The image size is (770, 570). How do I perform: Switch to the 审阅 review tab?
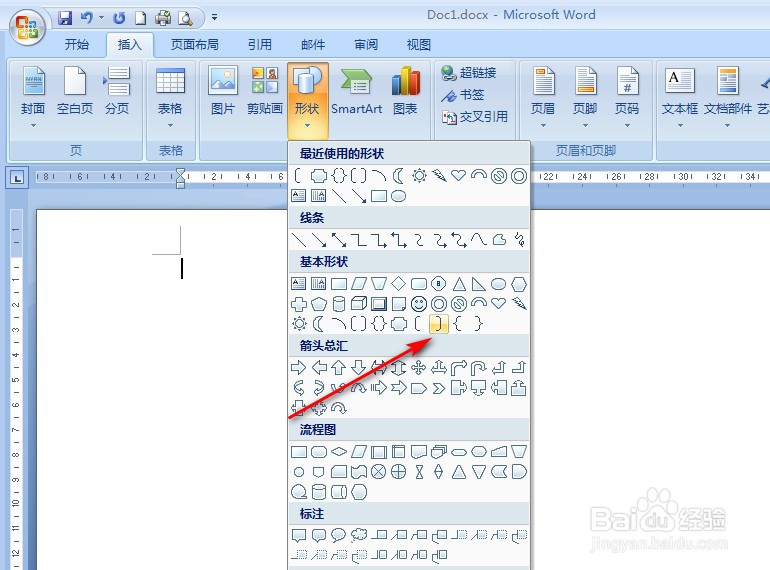click(x=366, y=45)
